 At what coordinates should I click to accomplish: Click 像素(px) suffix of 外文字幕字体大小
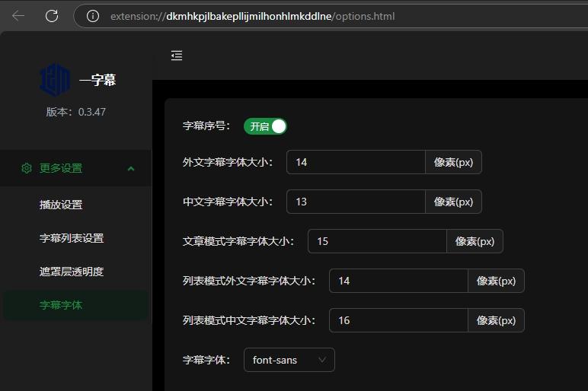tap(453, 162)
